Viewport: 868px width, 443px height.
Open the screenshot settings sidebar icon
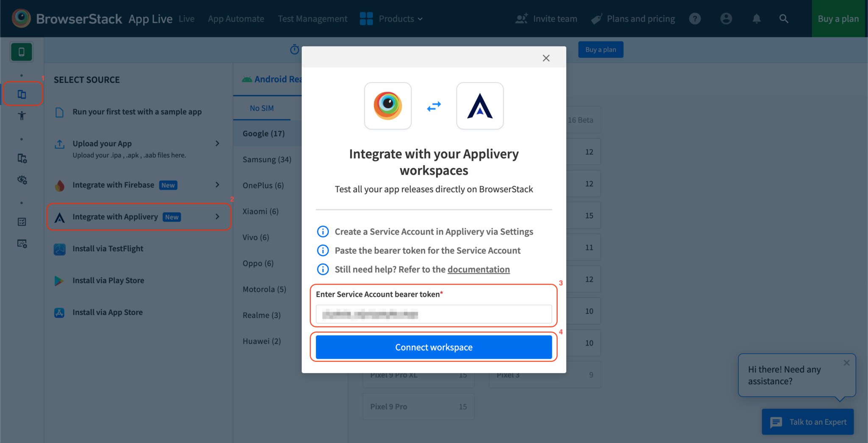coord(21,244)
